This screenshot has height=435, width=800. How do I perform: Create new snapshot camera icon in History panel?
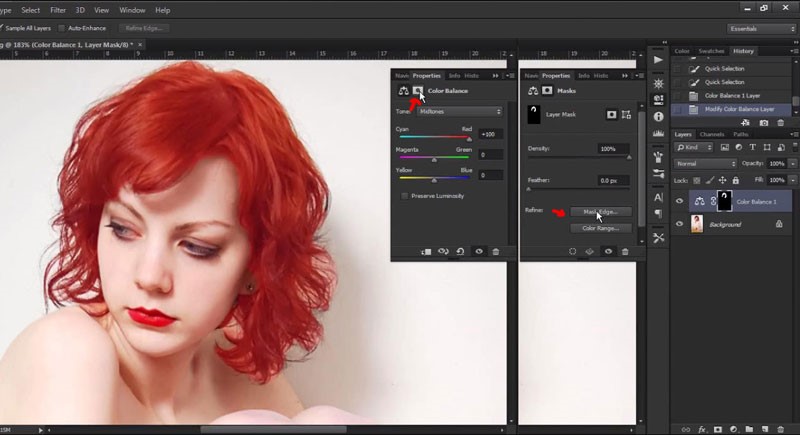pos(764,123)
